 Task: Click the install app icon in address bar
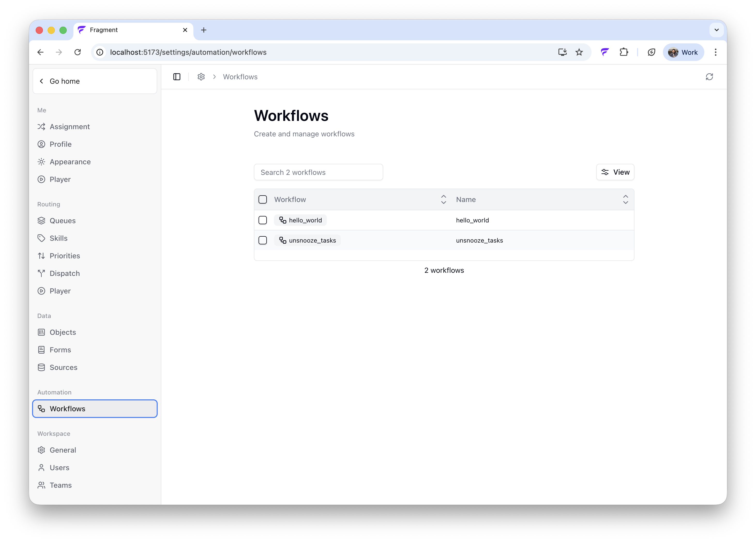562,52
